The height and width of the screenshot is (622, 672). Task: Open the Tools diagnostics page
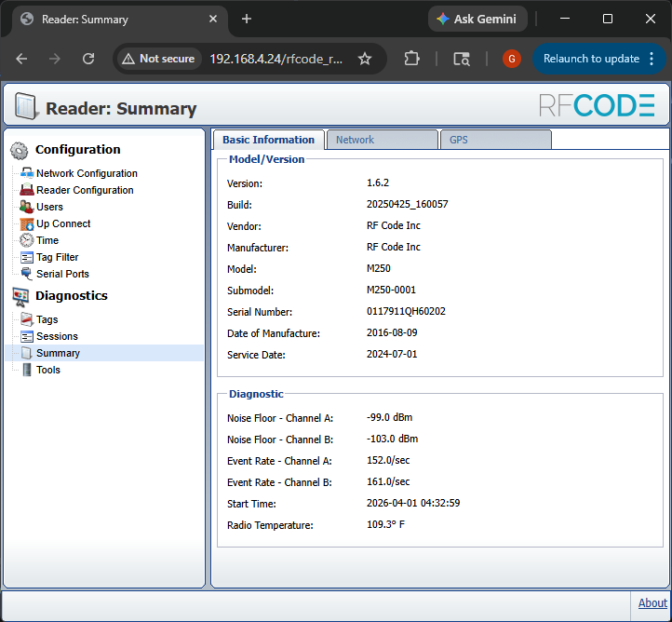click(48, 370)
